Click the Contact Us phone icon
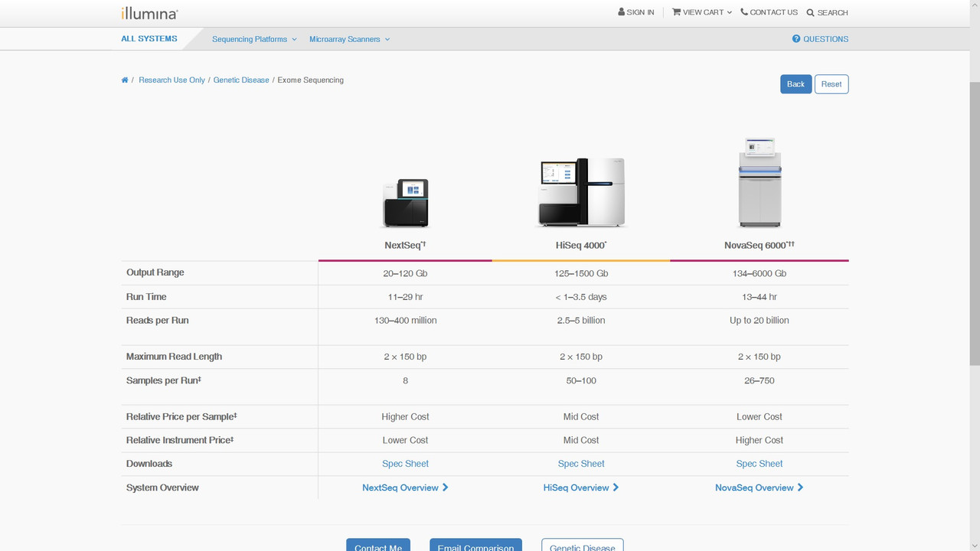Viewport: 980px width, 551px height. (744, 12)
